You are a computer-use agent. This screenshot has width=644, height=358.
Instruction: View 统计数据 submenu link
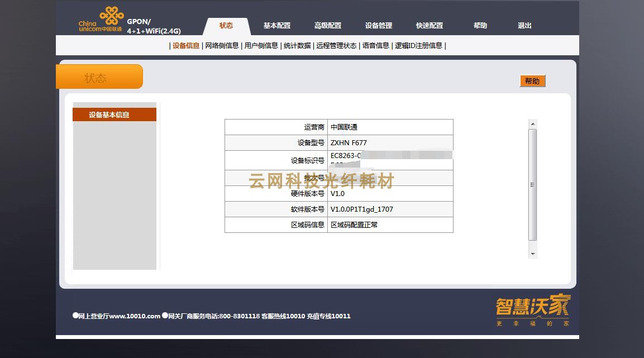pos(297,46)
